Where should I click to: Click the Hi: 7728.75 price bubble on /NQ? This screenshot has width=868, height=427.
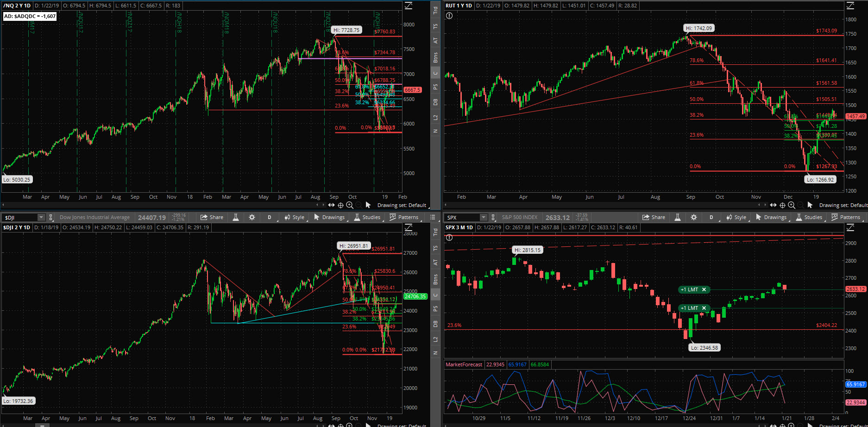[x=346, y=30]
